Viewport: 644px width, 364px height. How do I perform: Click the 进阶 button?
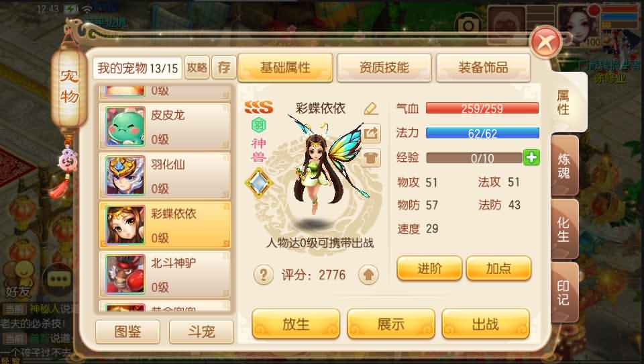point(429,268)
